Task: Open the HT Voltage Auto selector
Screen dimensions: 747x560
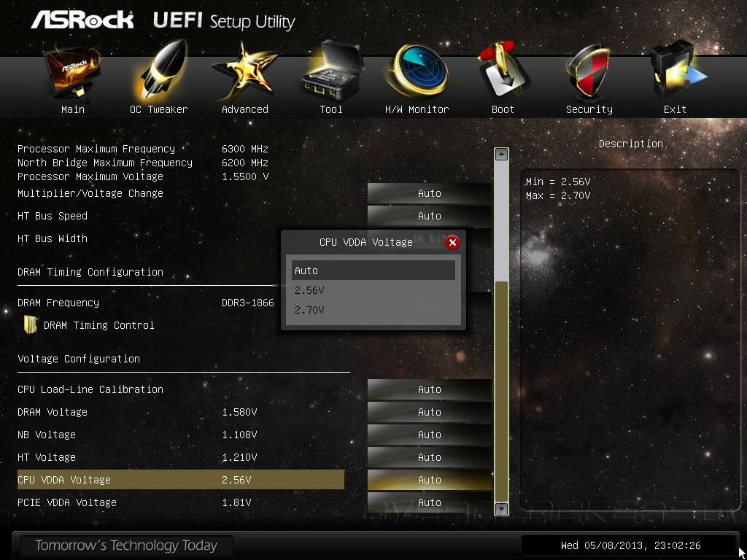Action: 429,458
